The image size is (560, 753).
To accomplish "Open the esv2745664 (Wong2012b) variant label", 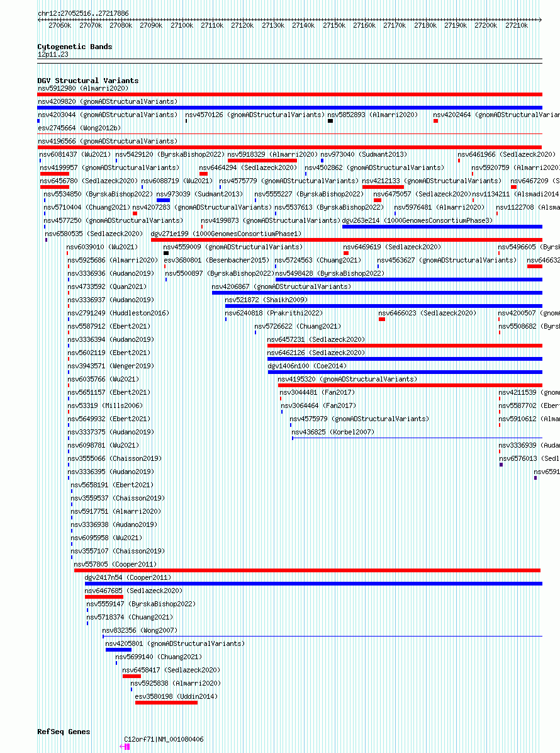I will 79,128.
